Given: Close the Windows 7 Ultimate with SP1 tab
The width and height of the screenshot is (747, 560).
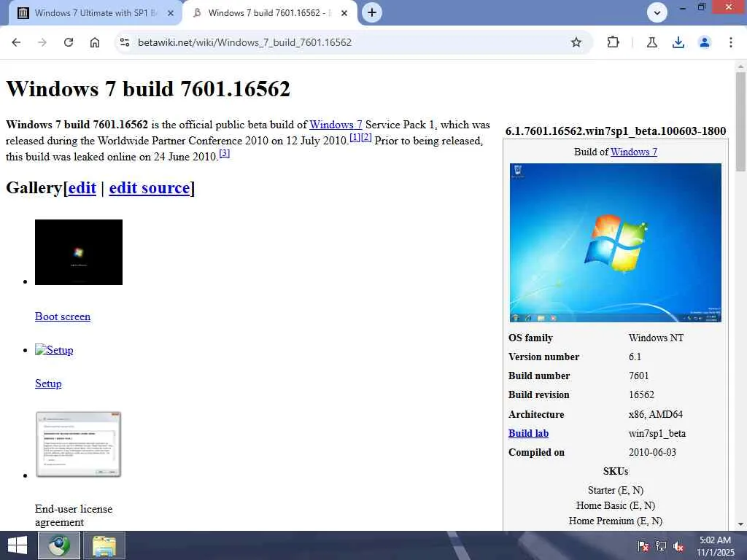Looking at the screenshot, I should point(171,13).
